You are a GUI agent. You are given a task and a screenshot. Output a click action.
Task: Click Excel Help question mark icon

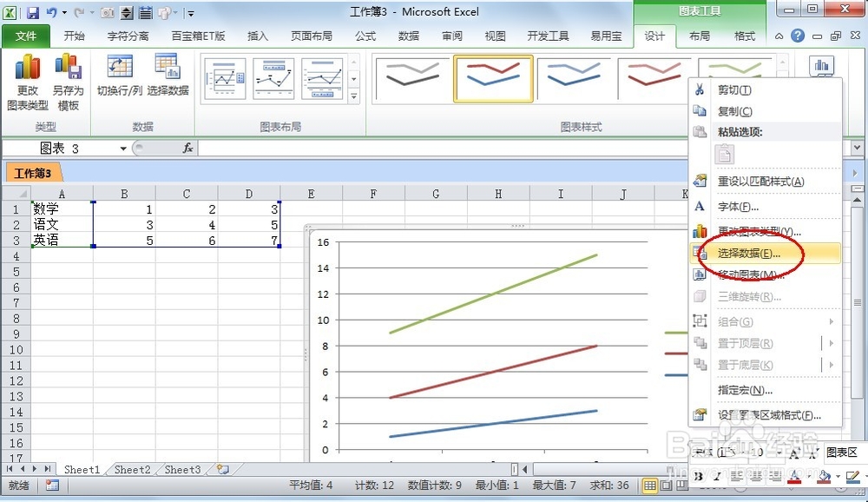[x=797, y=36]
